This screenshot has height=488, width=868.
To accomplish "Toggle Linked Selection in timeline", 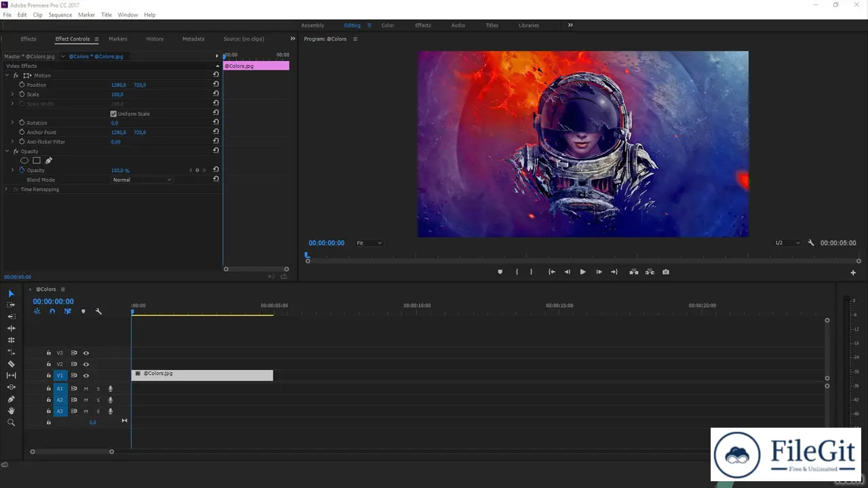I will (x=68, y=312).
